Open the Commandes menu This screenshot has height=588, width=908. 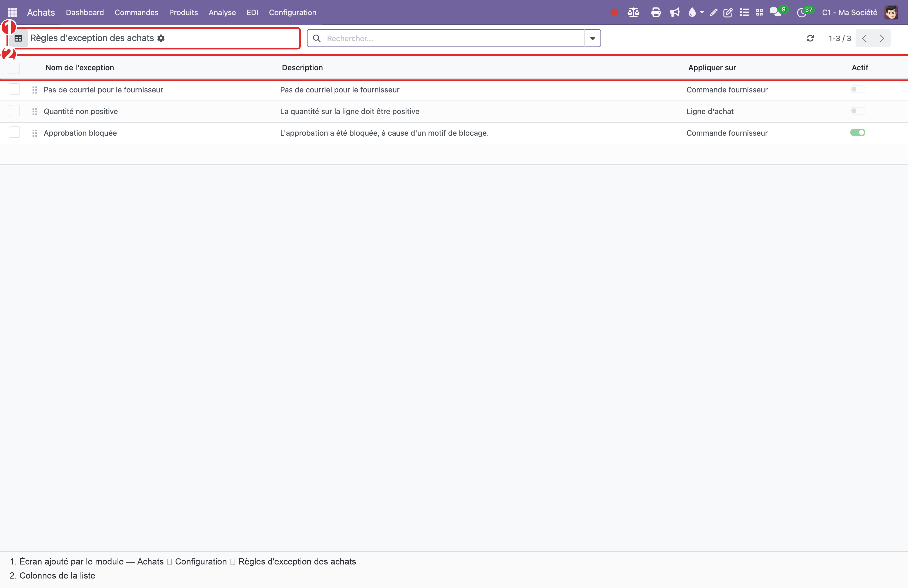pyautogui.click(x=136, y=12)
